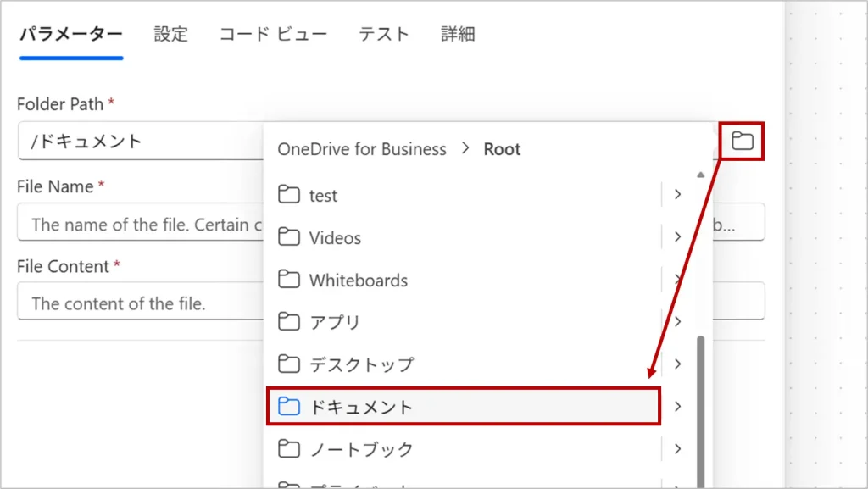
Task: Click the folder icon beside Whiteboards
Action: click(x=290, y=280)
